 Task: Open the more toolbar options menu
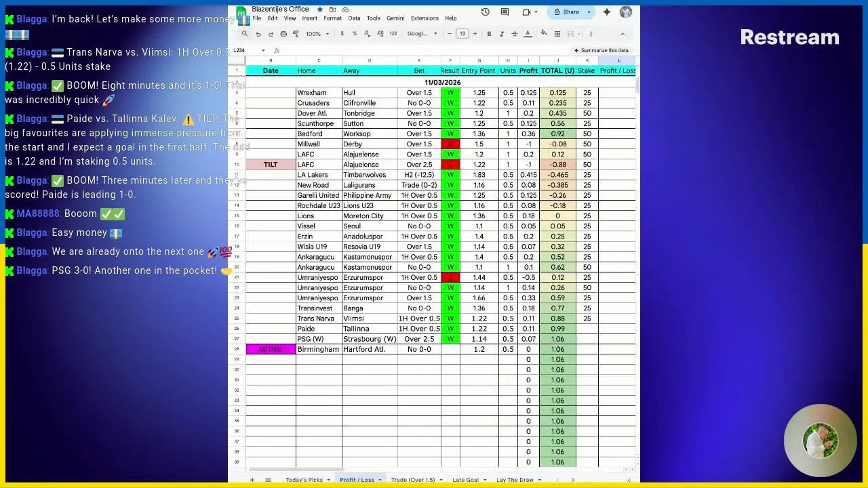[x=591, y=34]
